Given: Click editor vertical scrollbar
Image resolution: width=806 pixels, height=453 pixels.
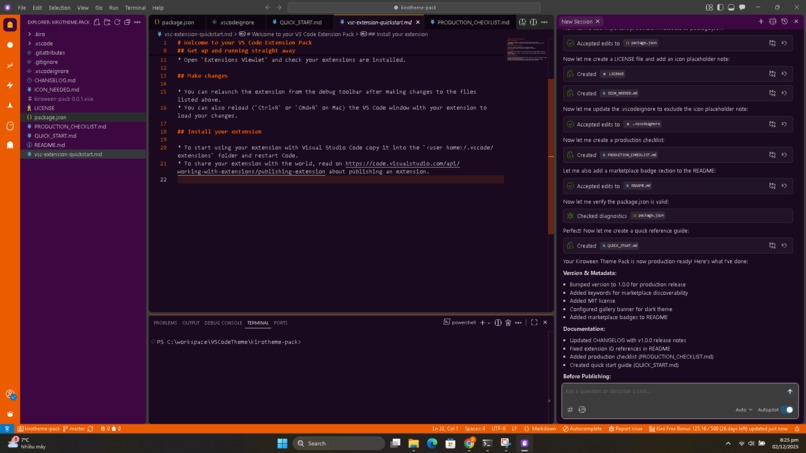Looking at the screenshot, I should [x=551, y=154].
